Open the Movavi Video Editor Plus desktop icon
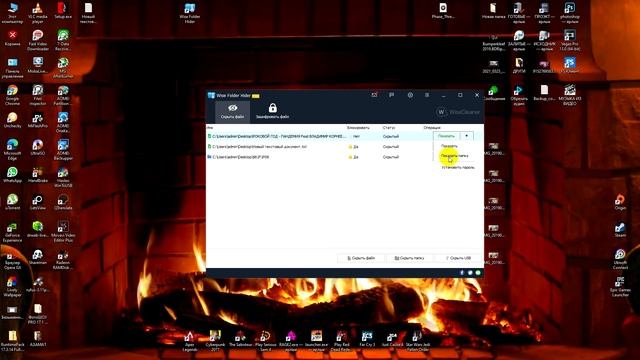 pos(63,232)
